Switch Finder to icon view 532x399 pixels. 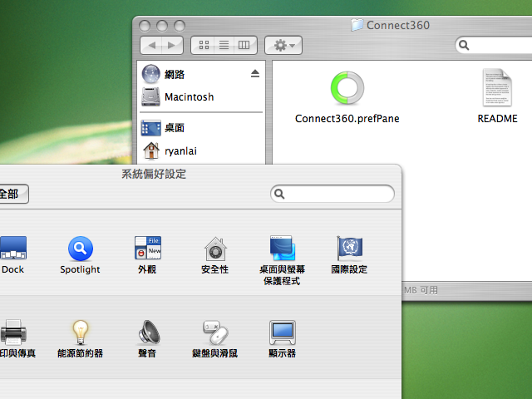(204, 45)
